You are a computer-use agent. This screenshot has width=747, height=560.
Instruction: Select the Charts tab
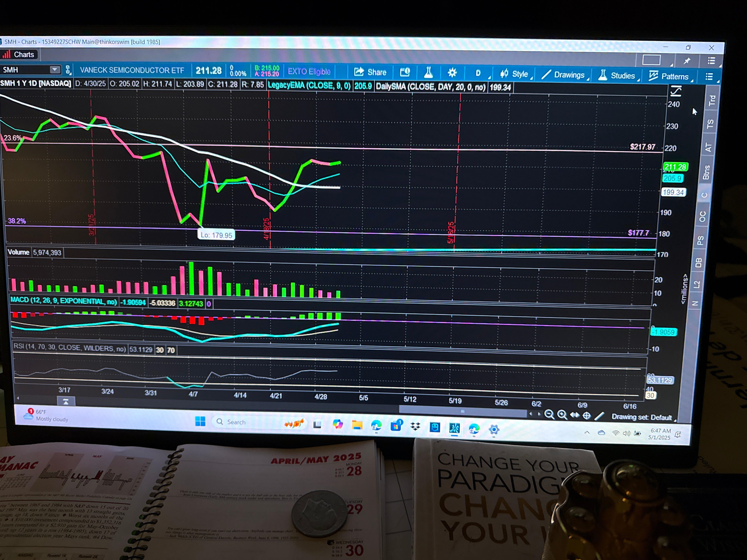coord(19,54)
